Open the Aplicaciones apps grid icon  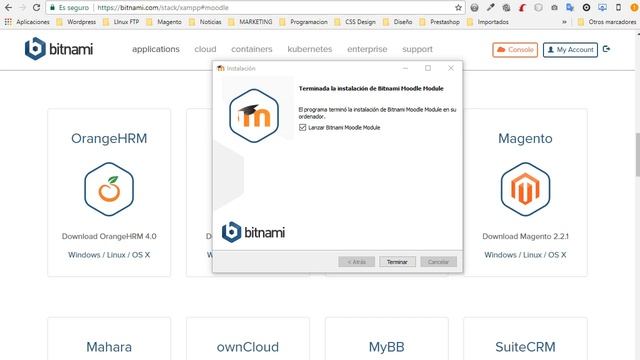[8, 22]
